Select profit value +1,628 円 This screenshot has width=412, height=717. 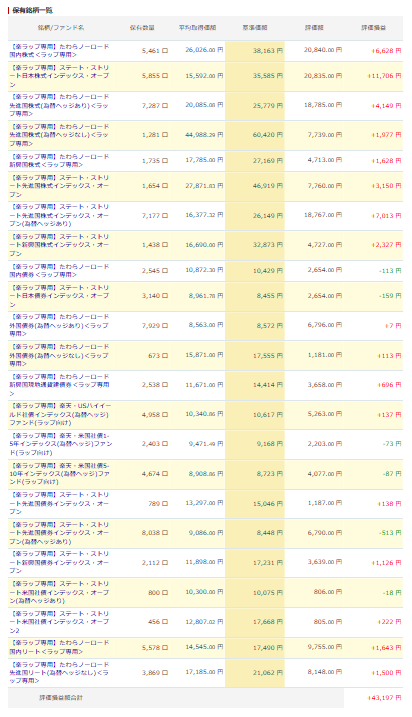(x=386, y=161)
